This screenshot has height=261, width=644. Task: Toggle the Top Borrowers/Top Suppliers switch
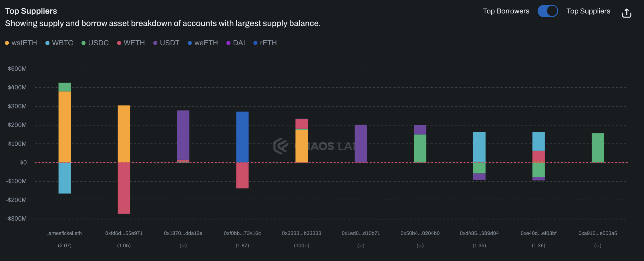[548, 11]
